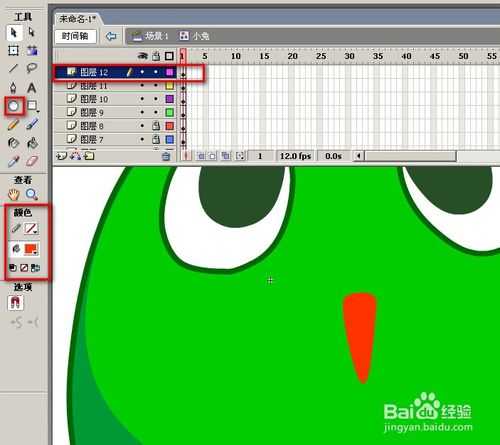
Task: Select the Pencil tool
Action: (x=13, y=125)
